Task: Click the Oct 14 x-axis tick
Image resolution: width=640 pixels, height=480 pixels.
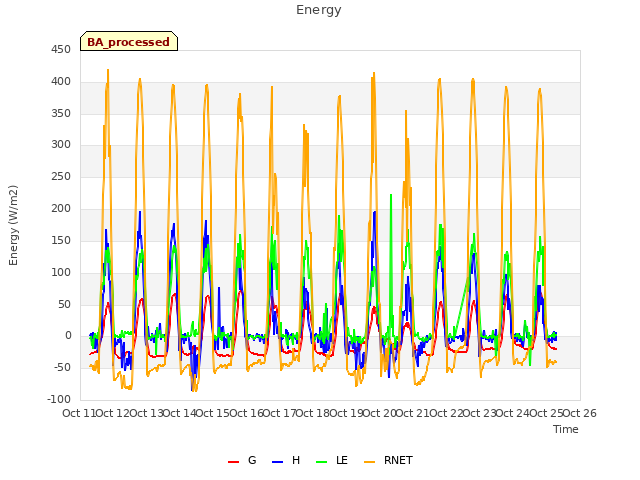Action: pos(179,413)
